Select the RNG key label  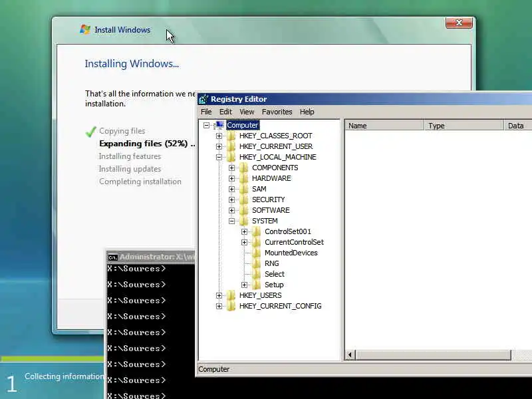[x=272, y=263]
